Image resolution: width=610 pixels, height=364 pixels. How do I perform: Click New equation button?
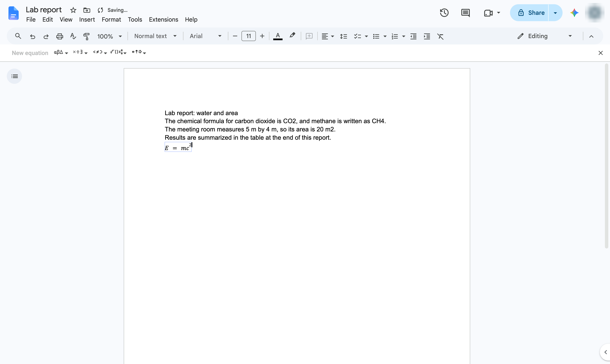30,53
